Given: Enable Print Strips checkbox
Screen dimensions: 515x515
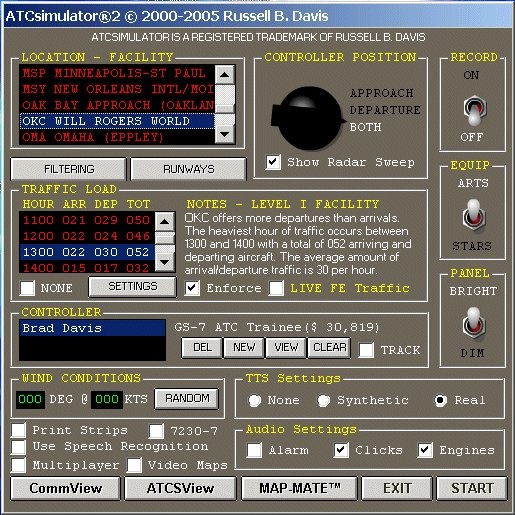Looking at the screenshot, I should click(x=18, y=430).
